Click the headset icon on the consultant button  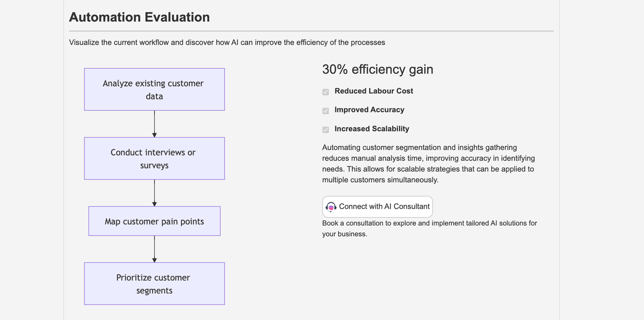tap(331, 207)
